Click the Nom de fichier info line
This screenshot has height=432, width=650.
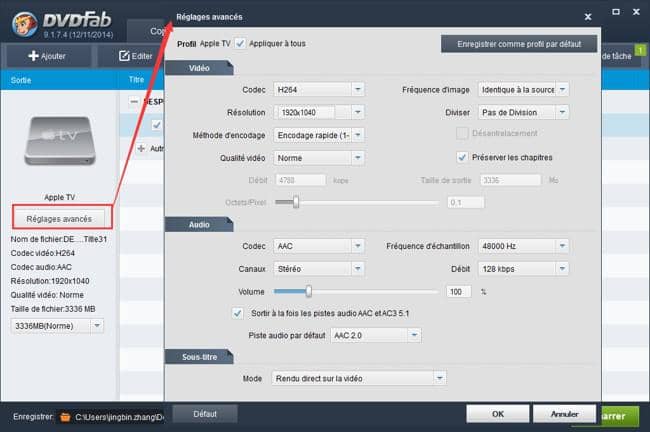58,239
